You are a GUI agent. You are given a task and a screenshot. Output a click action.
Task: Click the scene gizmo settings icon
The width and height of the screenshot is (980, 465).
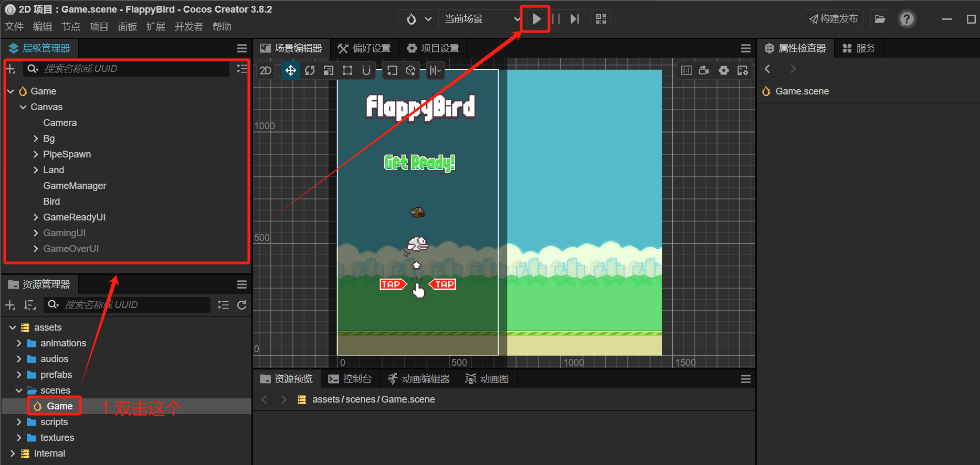(743, 70)
